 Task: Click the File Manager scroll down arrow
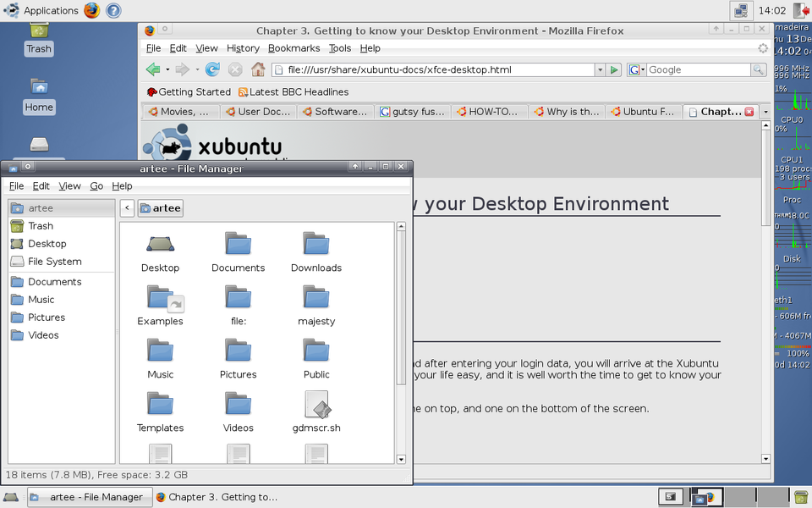click(401, 459)
